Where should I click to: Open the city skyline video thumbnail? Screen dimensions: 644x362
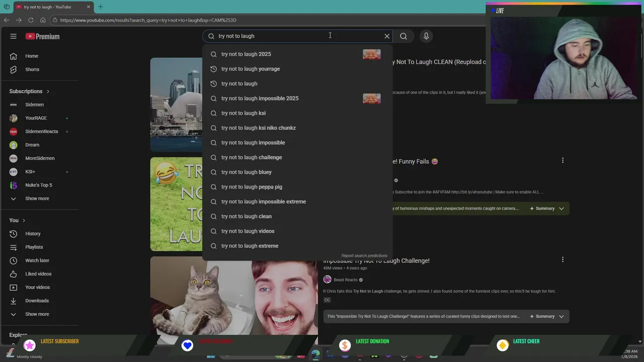[x=176, y=105]
